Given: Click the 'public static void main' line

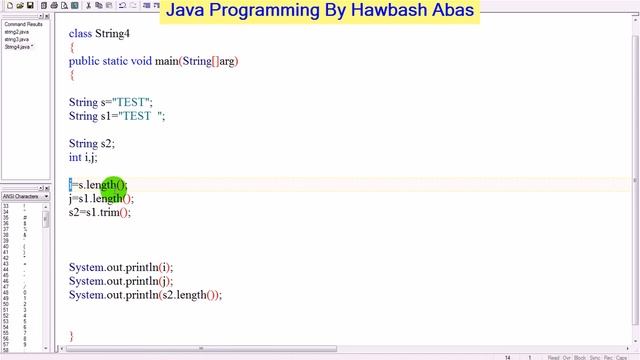Looking at the screenshot, I should [x=153, y=61].
